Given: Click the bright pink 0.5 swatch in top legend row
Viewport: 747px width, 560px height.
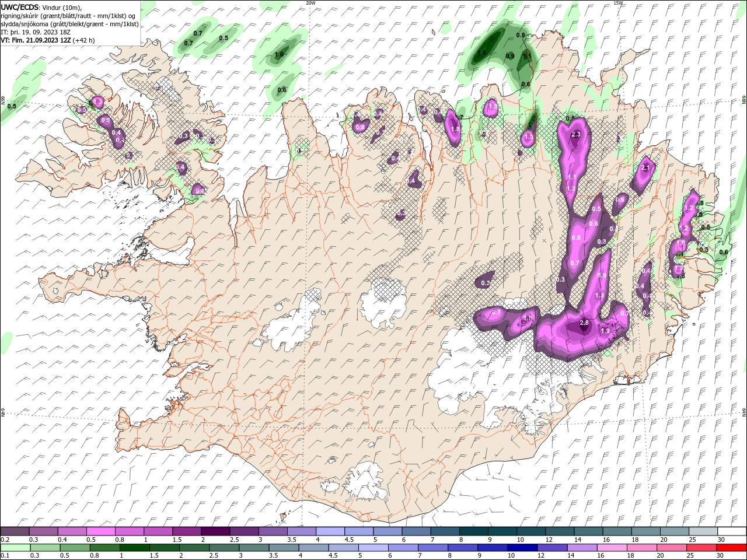Looking at the screenshot, I should (100, 531).
